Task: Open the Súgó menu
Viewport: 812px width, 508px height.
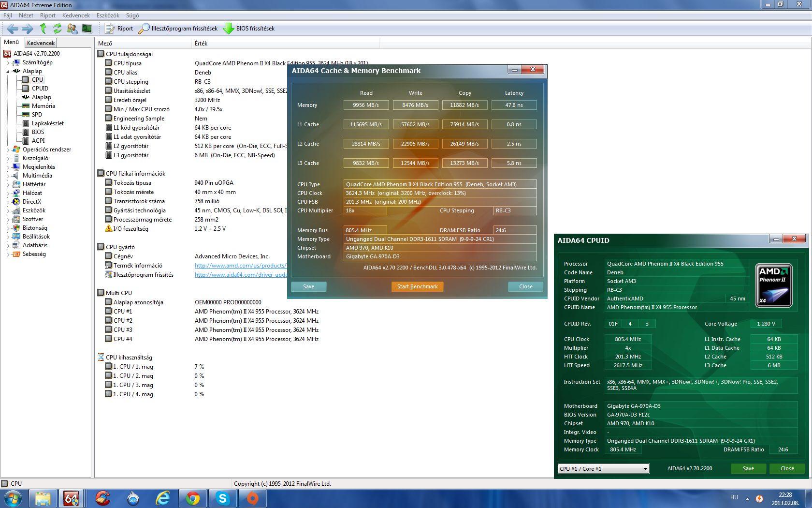Action: pyautogui.click(x=132, y=15)
